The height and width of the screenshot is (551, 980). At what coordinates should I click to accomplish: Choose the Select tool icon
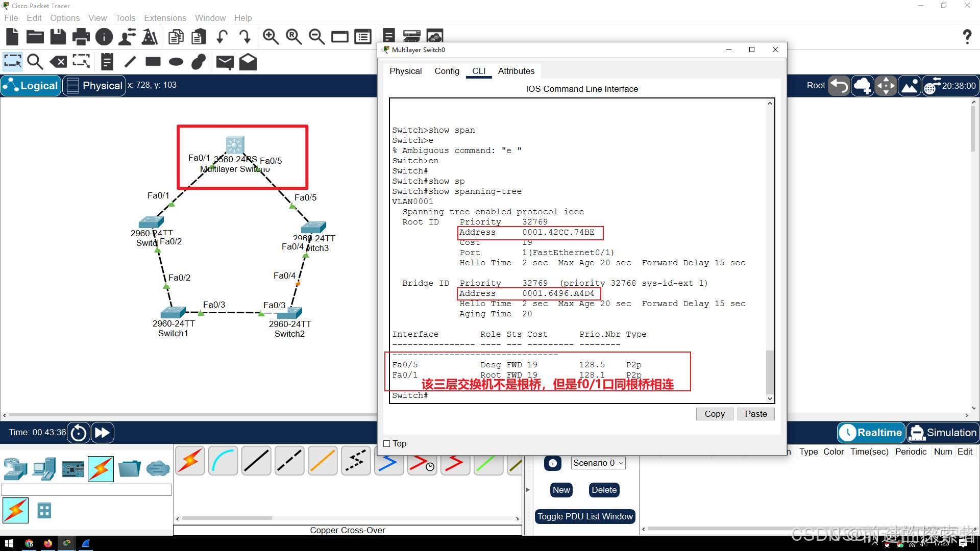12,62
